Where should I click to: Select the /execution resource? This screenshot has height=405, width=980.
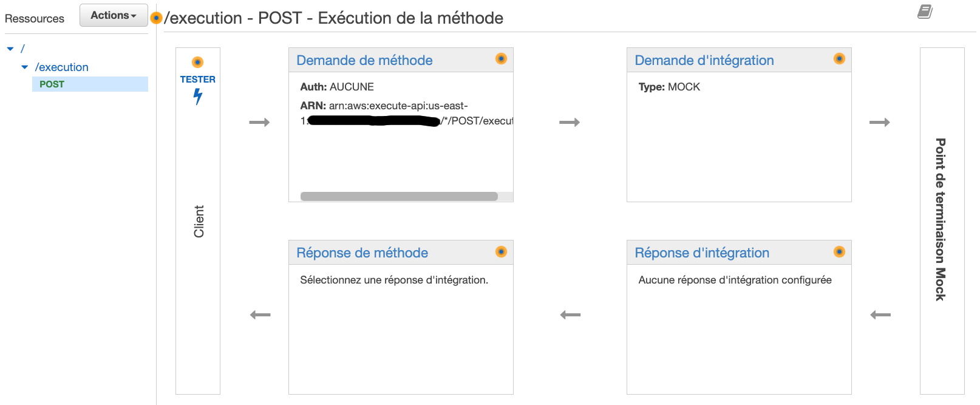(61, 67)
